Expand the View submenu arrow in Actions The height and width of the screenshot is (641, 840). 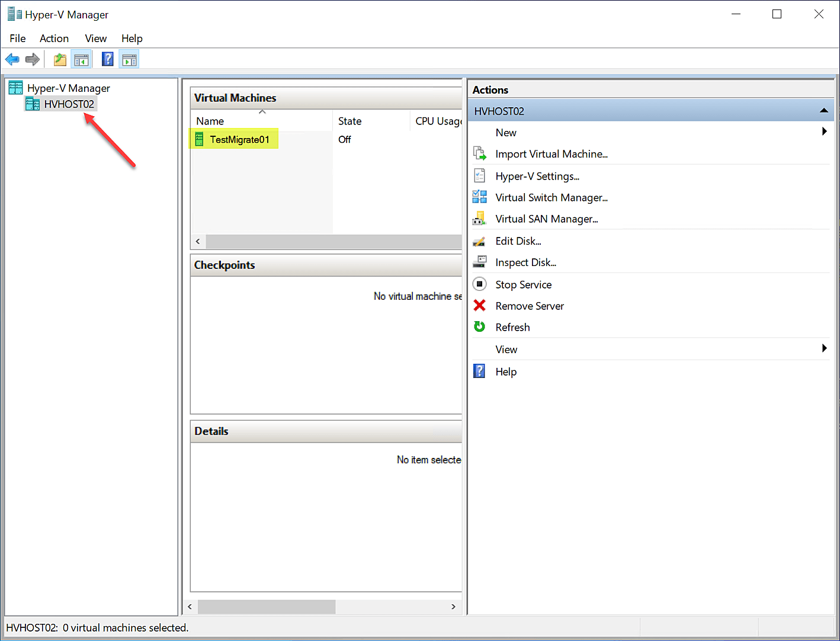coord(824,348)
